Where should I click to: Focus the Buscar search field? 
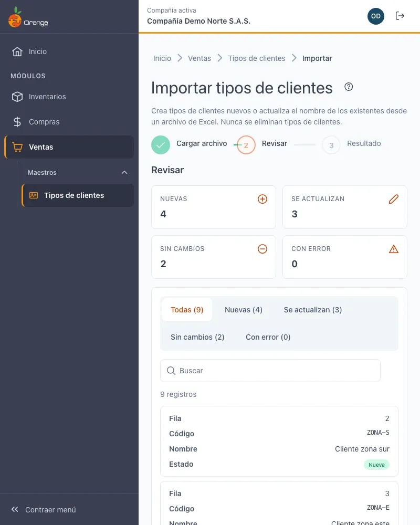pos(270,371)
